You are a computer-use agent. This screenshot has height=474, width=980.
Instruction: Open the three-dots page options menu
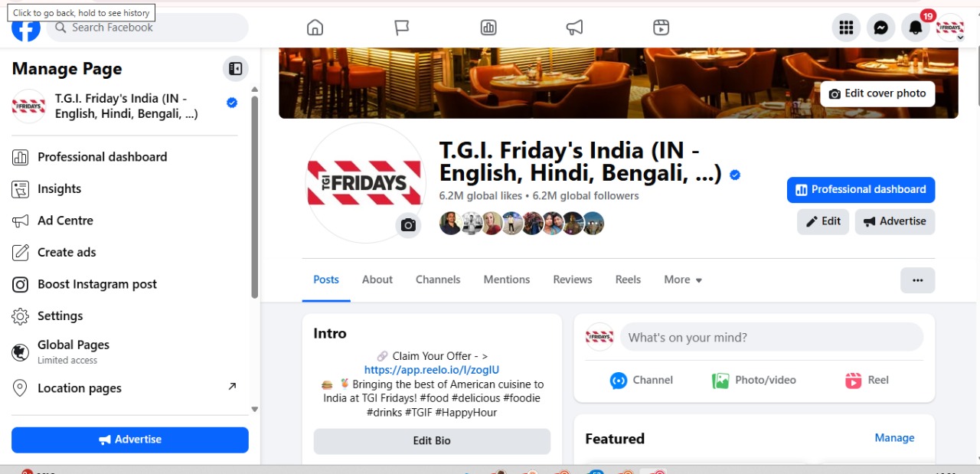pos(918,280)
